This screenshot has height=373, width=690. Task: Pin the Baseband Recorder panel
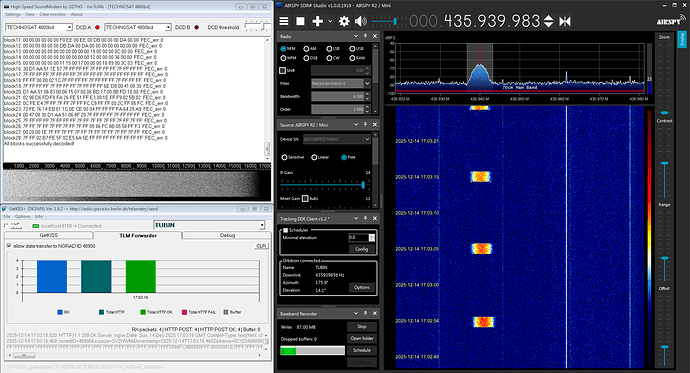tap(365, 313)
